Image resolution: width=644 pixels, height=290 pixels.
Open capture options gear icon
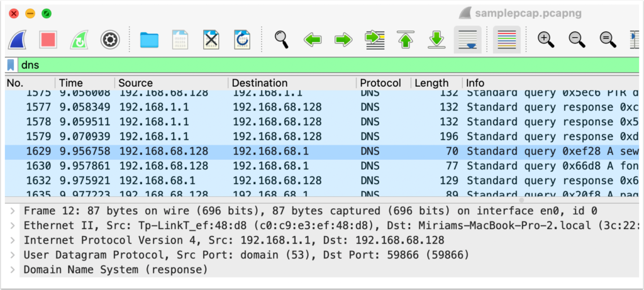pos(110,40)
